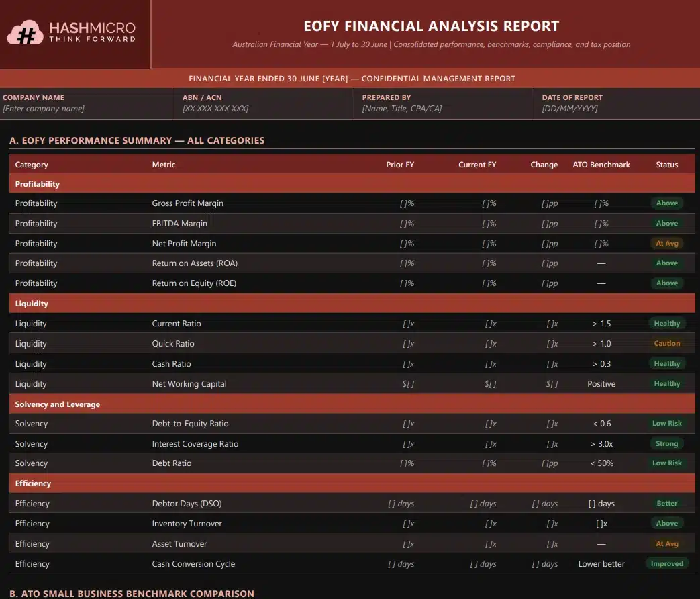
Task: Click the Caution badge for Quick Ratio
Action: 667,344
